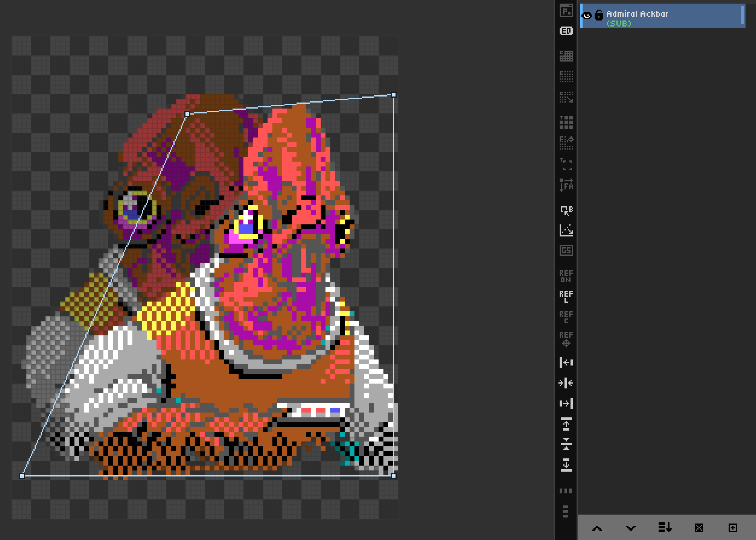Toggle the REF ON reference button
Image resolution: width=756 pixels, height=540 pixels.
pyautogui.click(x=566, y=276)
